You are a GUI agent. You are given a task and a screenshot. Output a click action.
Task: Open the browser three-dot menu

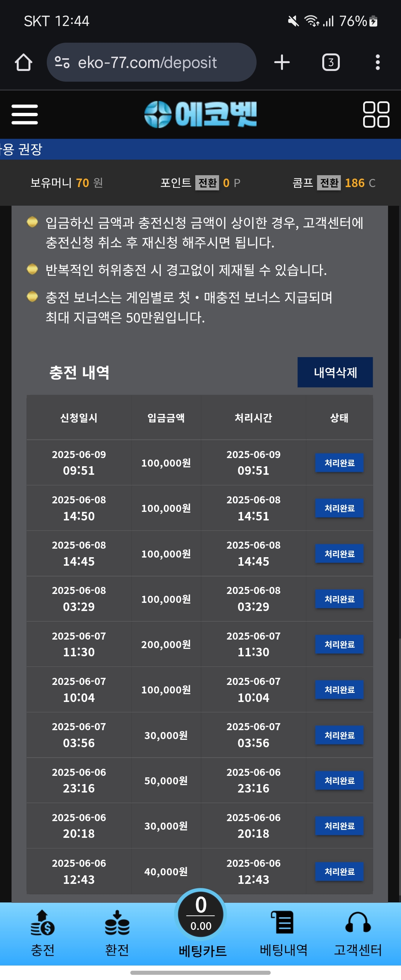click(377, 62)
